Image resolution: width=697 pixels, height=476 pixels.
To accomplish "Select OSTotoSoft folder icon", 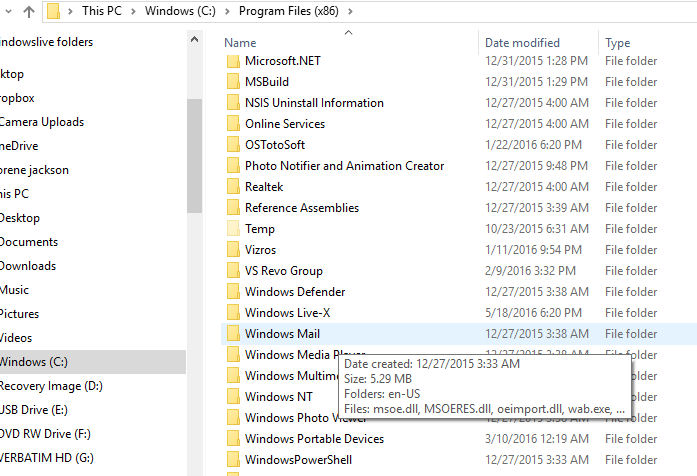I will click(233, 144).
